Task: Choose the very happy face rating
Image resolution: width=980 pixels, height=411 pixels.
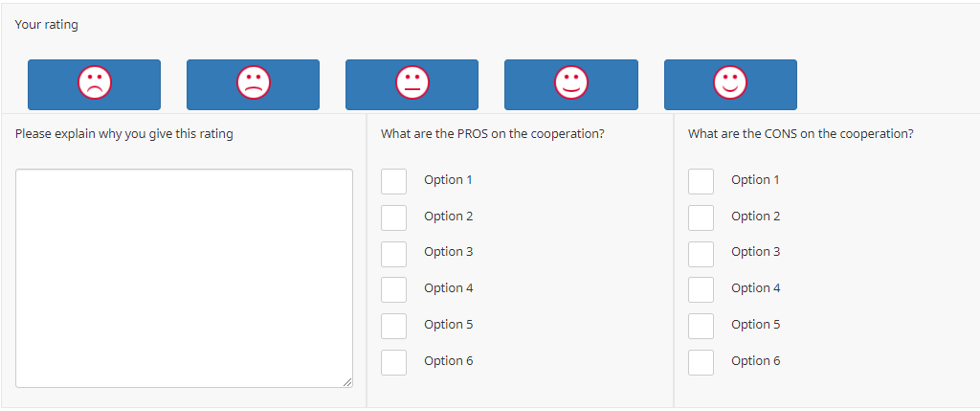Action: click(x=730, y=84)
